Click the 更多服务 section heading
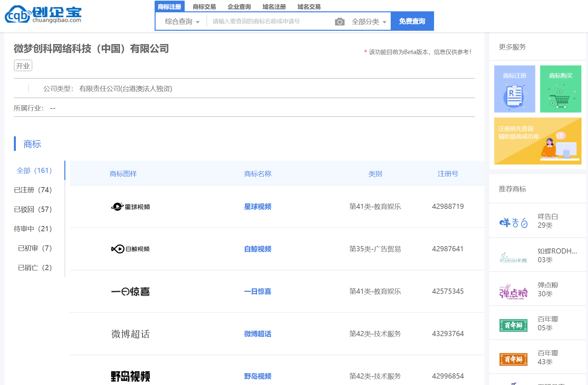Image resolution: width=588 pixels, height=385 pixels. tap(512, 47)
